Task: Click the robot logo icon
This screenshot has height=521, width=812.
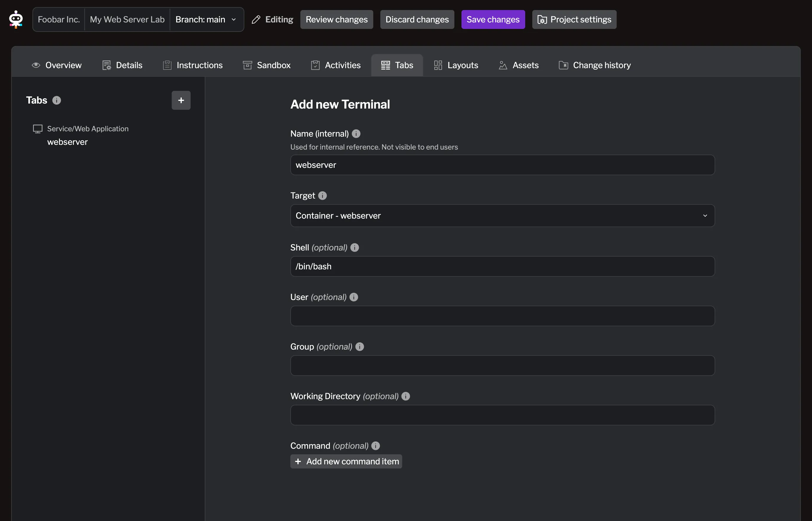Action: (16, 20)
